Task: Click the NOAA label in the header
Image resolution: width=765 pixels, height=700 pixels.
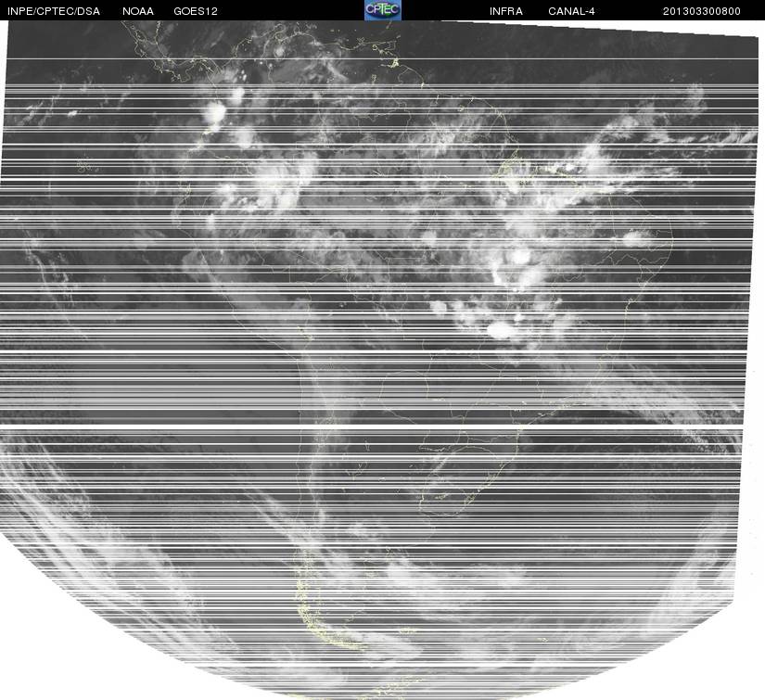Action: (138, 11)
